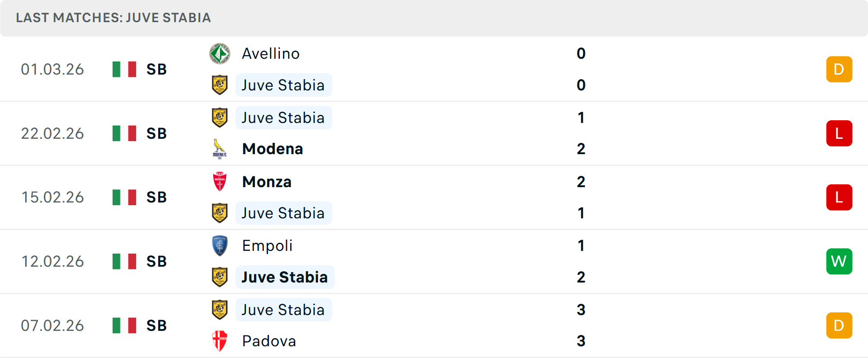
Task: Click the Italian flag on the 07.02.26 row
Action: point(124,325)
